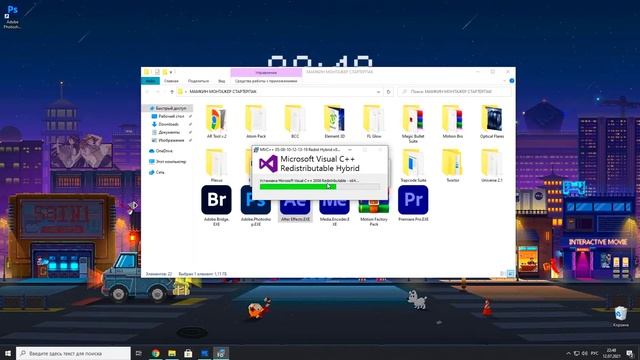Minimize the Visual C++ installer window
The image size is (640, 360).
[x=350, y=150]
